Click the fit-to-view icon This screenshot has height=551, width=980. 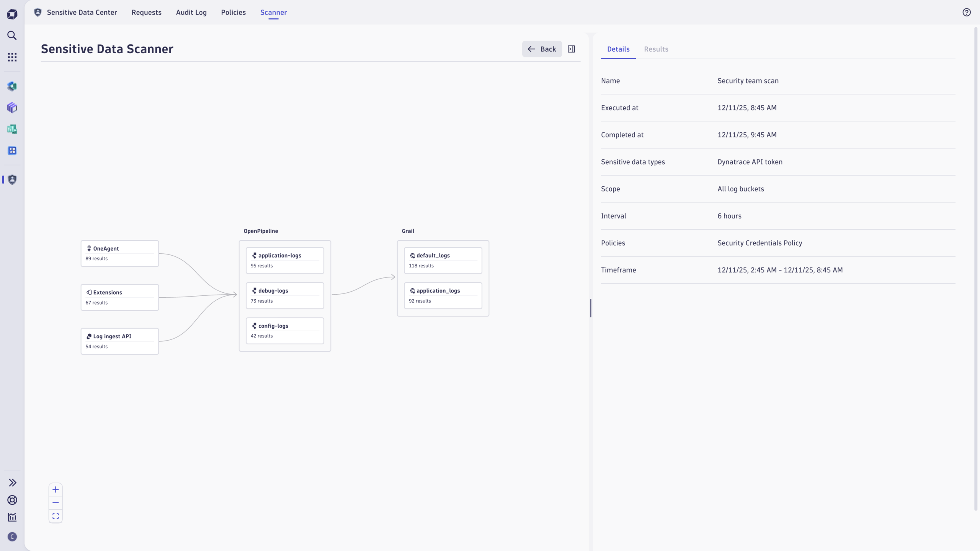tap(56, 516)
